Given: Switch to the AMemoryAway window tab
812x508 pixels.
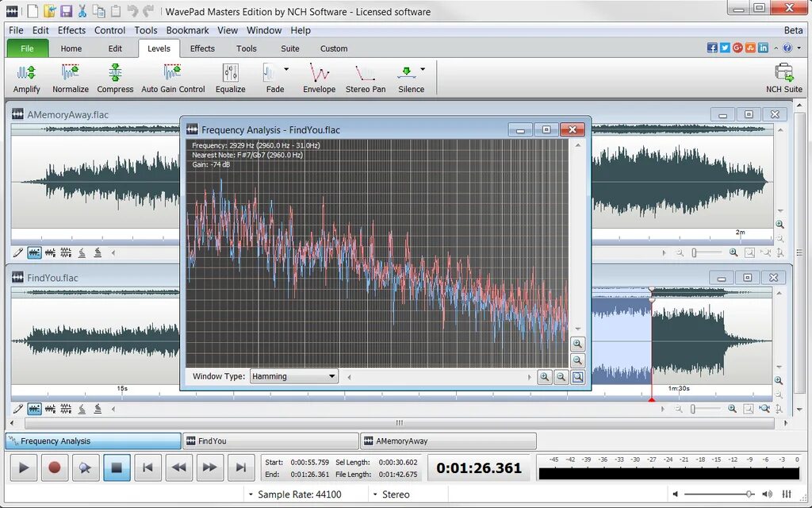Looking at the screenshot, I should (x=449, y=441).
